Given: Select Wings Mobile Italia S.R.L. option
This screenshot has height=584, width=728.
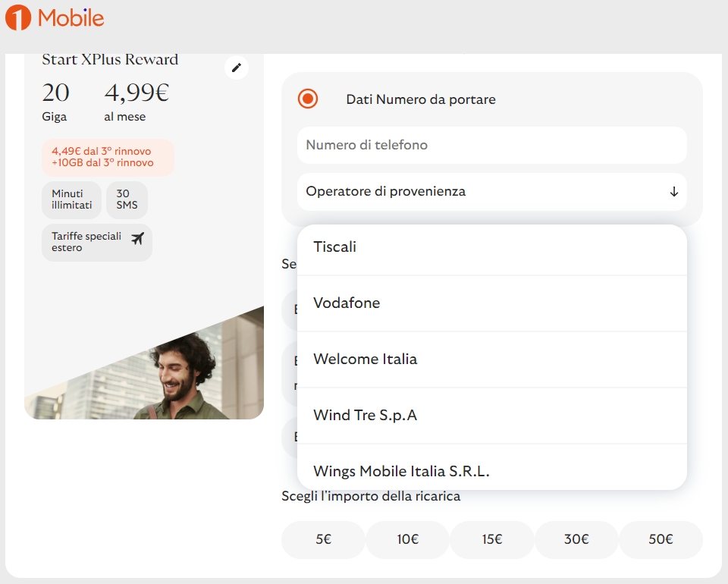Looking at the screenshot, I should coord(491,469).
